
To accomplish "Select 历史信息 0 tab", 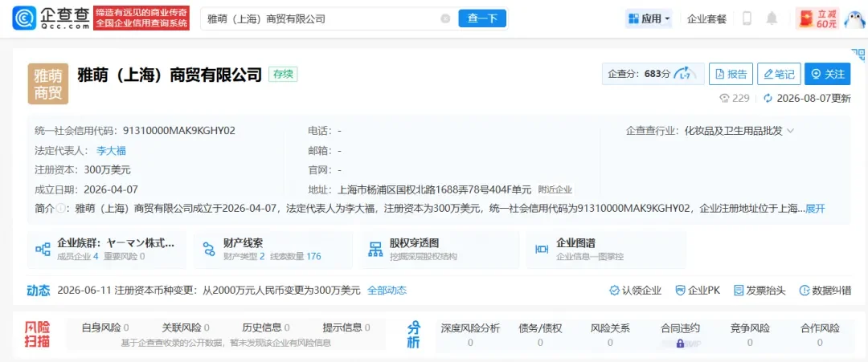I will 266,328.
